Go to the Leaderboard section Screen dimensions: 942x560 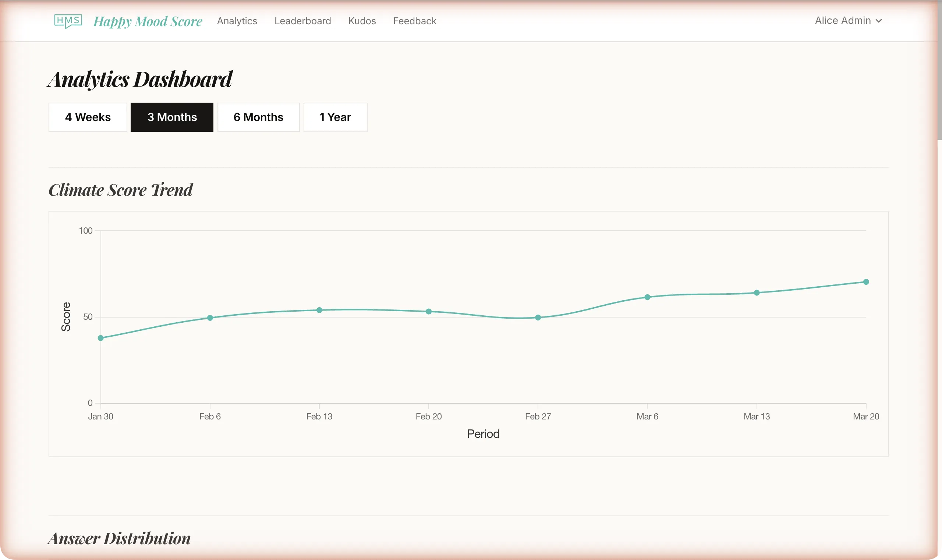302,21
